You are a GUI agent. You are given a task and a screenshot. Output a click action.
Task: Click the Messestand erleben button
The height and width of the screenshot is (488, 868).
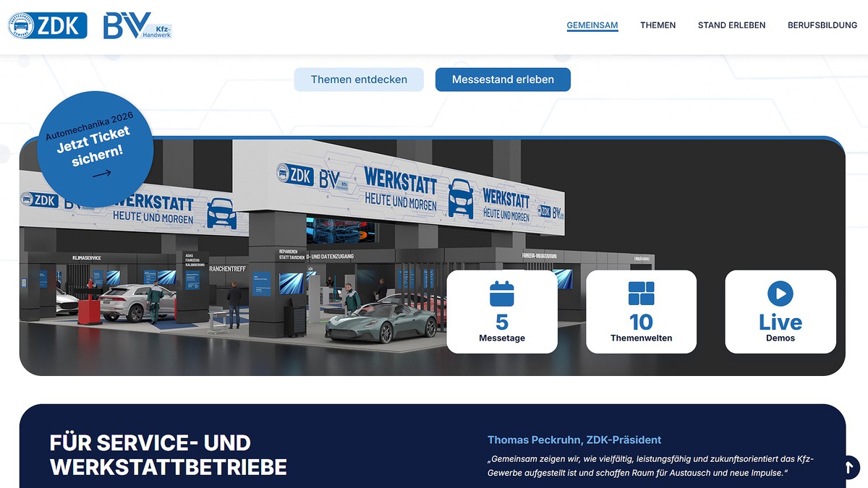tap(503, 80)
